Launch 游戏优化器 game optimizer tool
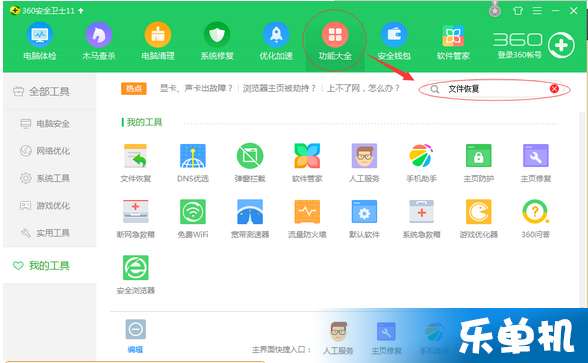Image resolution: width=588 pixels, height=363 pixels. tap(478, 212)
